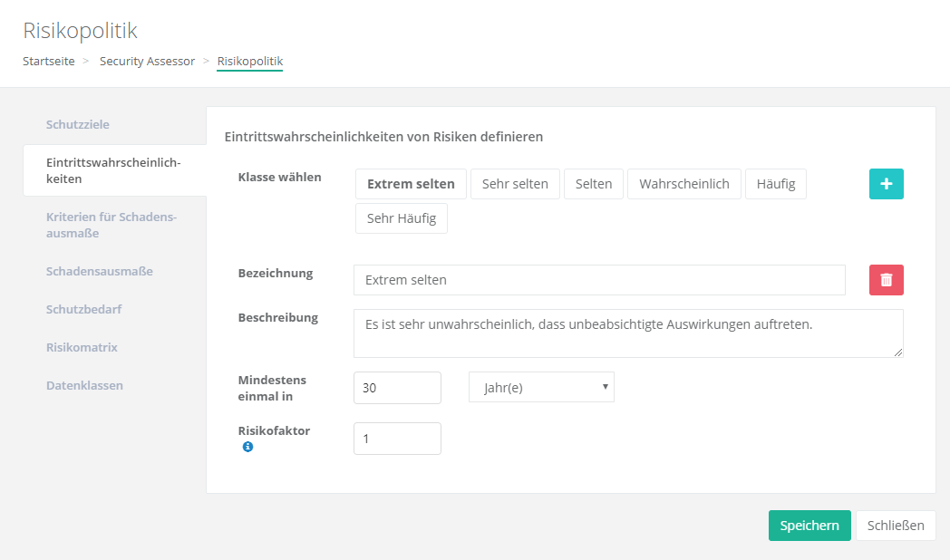Navigate to Security Assessor breadcrumb link
This screenshot has width=950, height=560.
[147, 62]
